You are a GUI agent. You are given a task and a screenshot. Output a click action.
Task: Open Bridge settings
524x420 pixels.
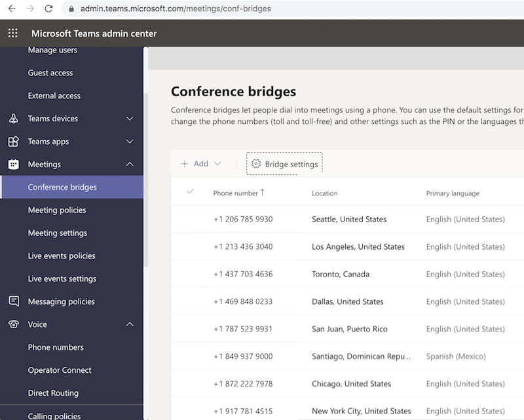[x=290, y=164]
